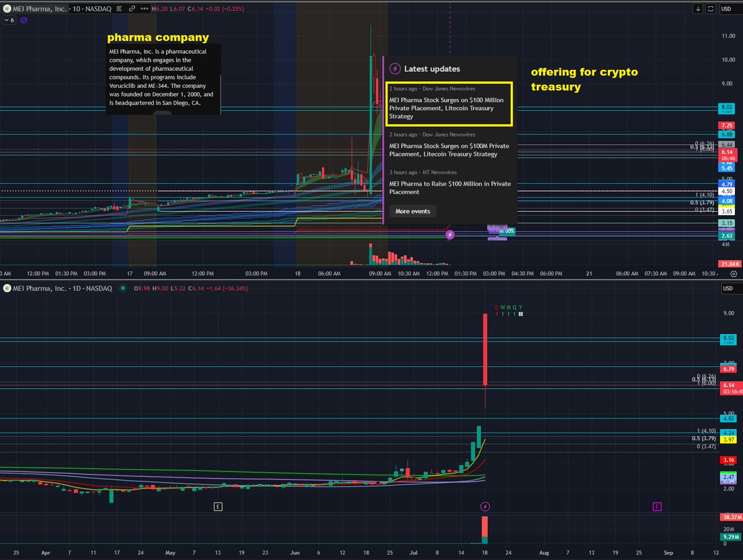The image size is (743, 560).
Task: Click the blue 5.45 price label on top axis
Action: 726,168
